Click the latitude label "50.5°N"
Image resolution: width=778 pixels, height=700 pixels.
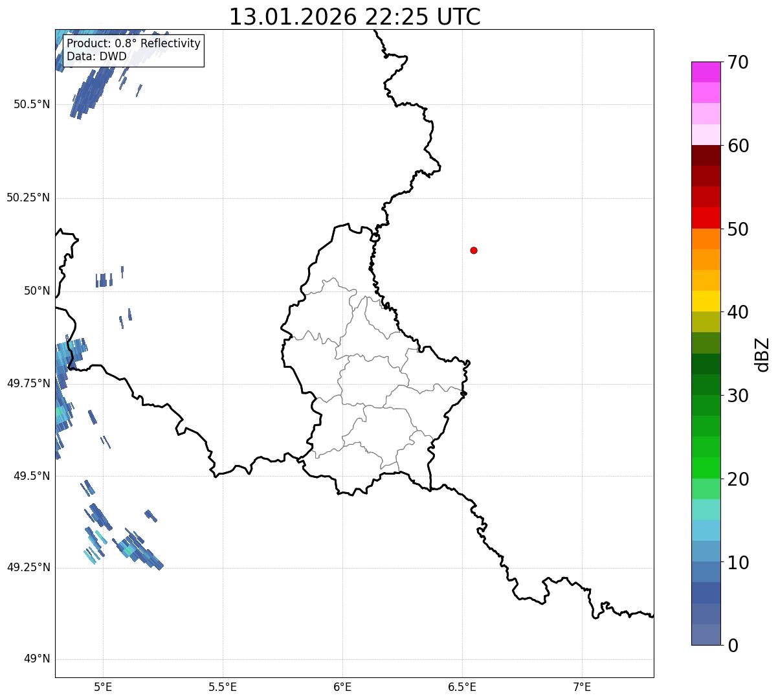coord(32,105)
